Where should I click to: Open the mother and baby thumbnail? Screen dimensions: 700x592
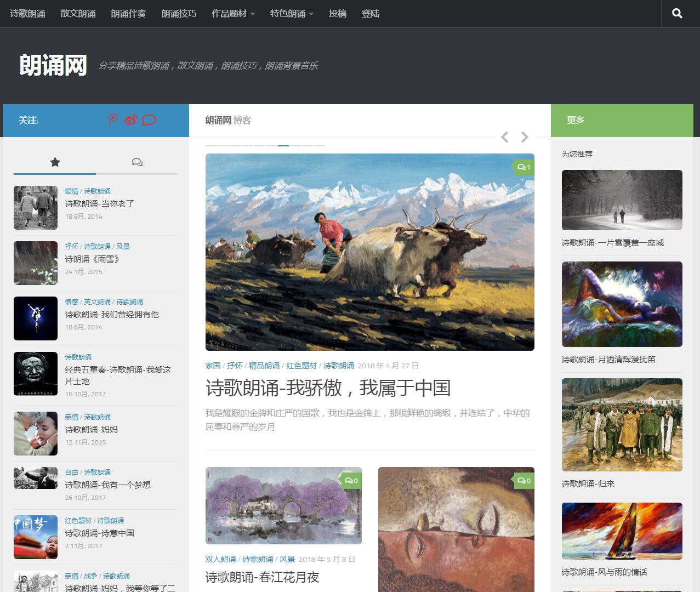36,434
